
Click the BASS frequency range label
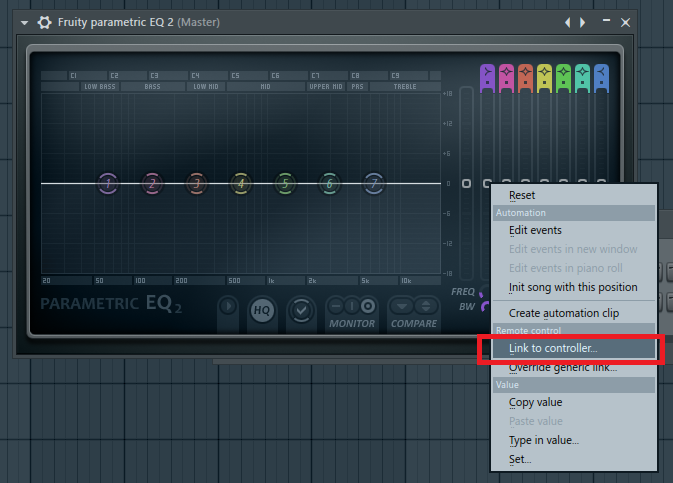click(152, 87)
